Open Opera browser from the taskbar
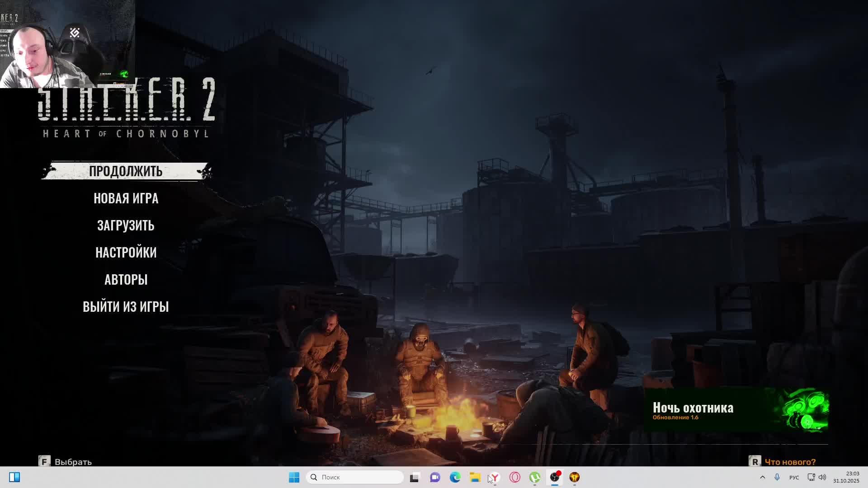Viewport: 868px width, 488px height. (x=514, y=477)
